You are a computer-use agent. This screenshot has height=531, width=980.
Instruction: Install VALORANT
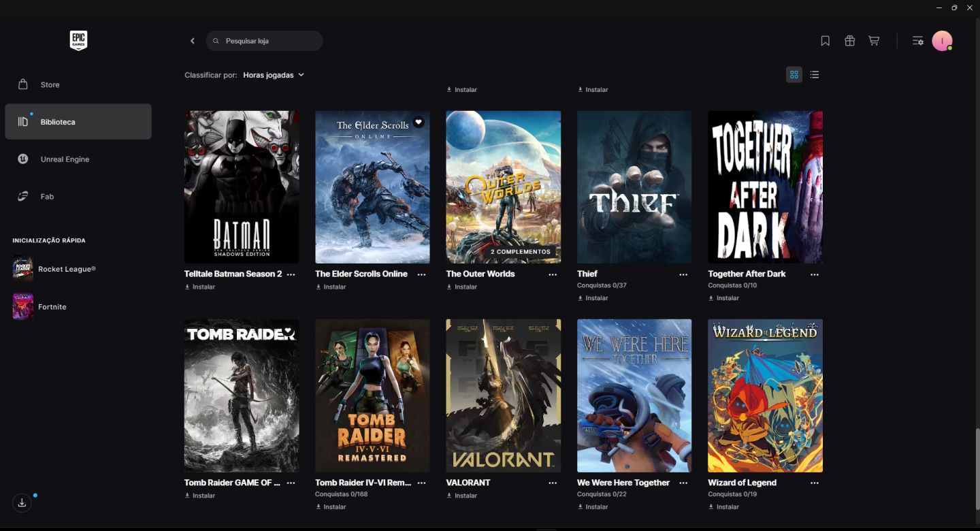[461, 496]
